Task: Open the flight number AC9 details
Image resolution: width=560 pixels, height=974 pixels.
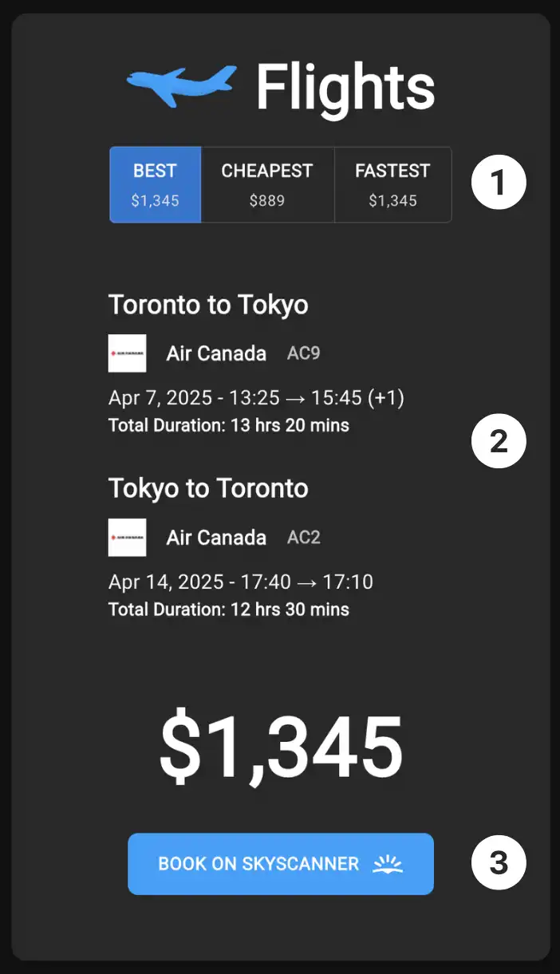Action: [302, 353]
